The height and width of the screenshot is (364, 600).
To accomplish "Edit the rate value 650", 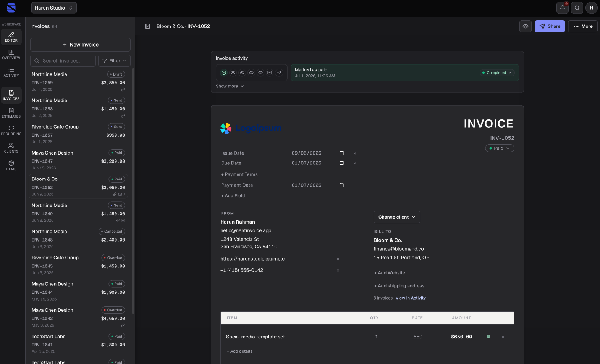I will (418, 337).
